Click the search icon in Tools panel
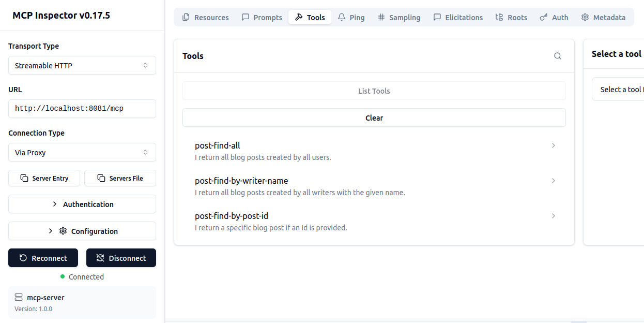The image size is (644, 323). (557, 56)
